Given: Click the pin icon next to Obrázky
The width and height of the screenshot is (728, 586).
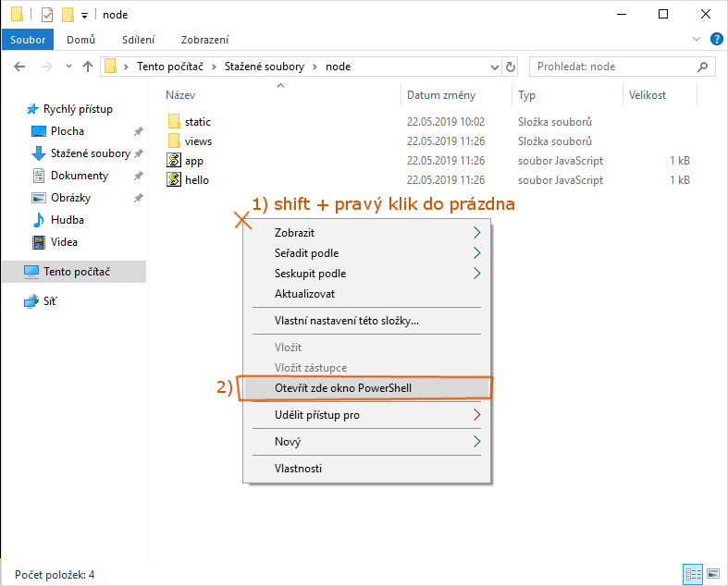Looking at the screenshot, I should click(139, 198).
